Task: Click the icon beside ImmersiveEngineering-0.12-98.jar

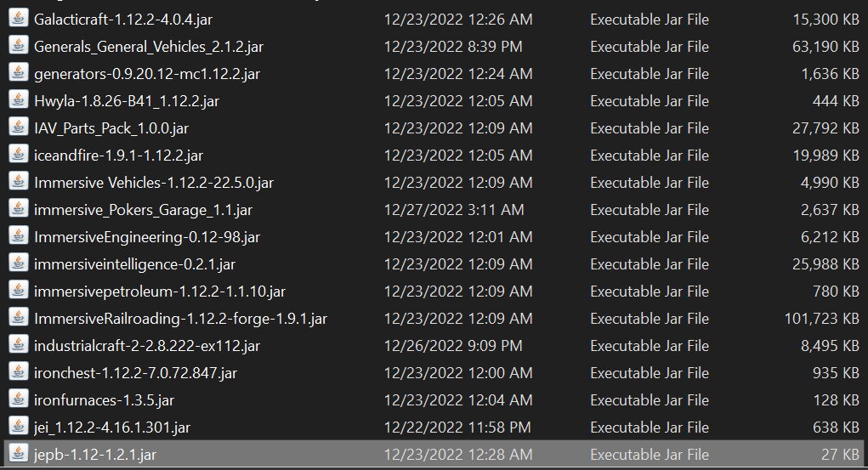Action: [18, 235]
